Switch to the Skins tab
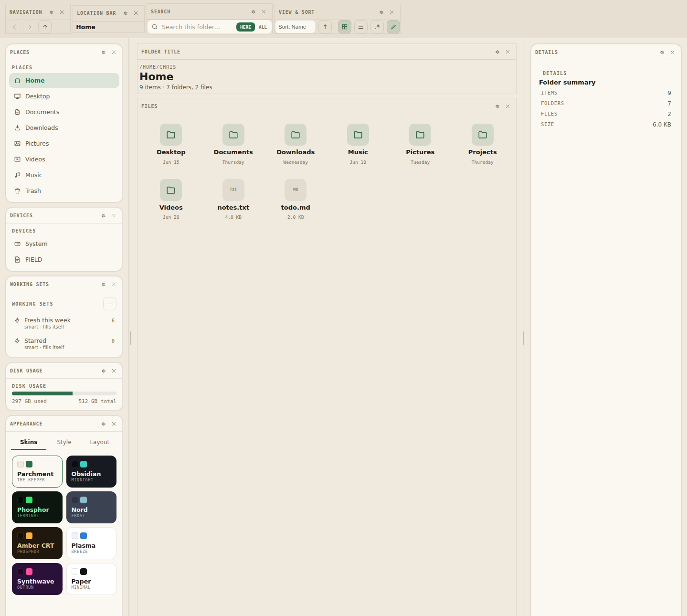687x616 pixels. click(29, 442)
